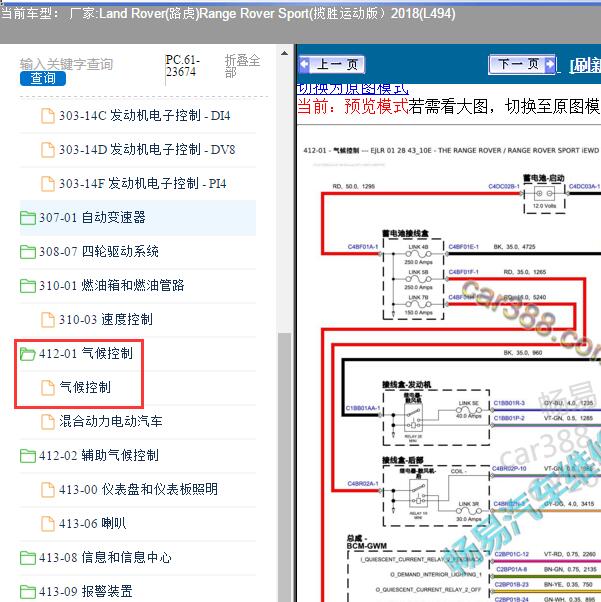This screenshot has height=602, width=601.
Task: Open 413-00 仪表盘和仪表板照明 document
Action: coord(138,490)
